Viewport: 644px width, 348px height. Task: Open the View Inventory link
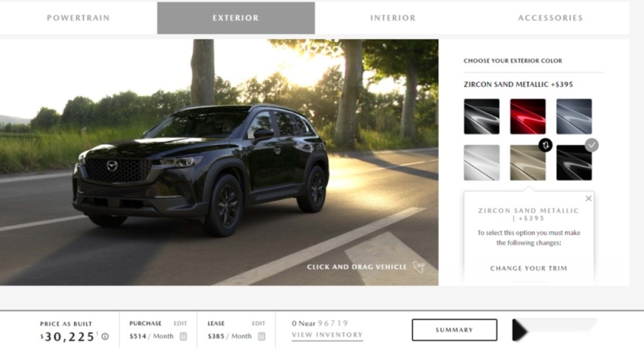coord(327,335)
